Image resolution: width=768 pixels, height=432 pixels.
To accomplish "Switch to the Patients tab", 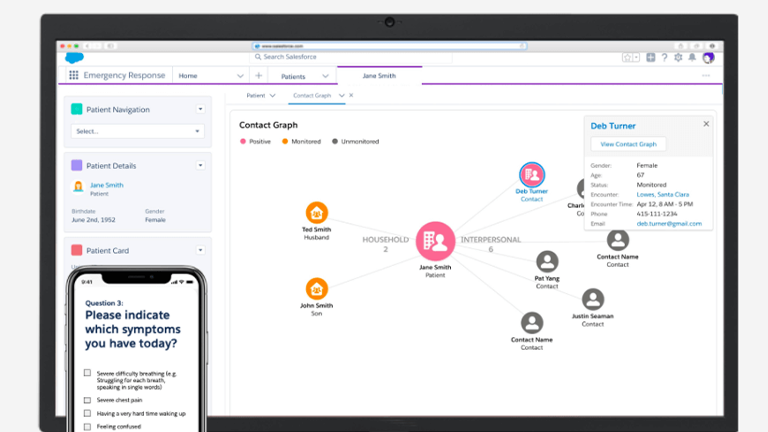I will coord(293,76).
